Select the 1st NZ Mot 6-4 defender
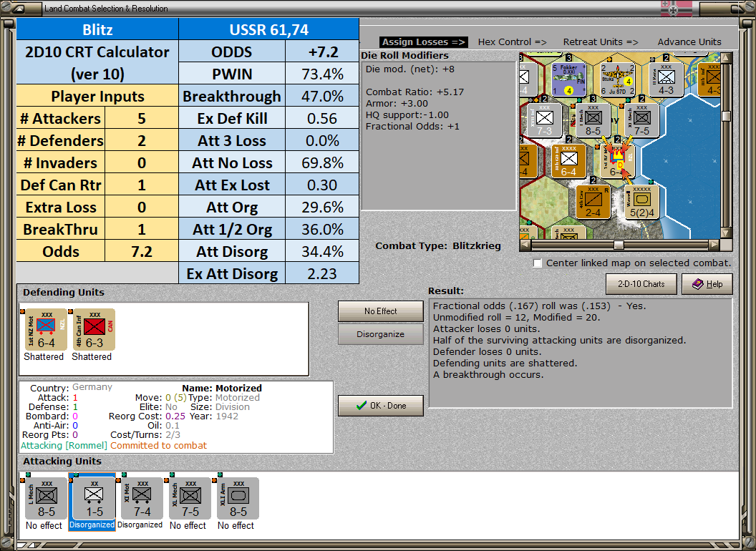This screenshot has height=551, width=756. 46,329
